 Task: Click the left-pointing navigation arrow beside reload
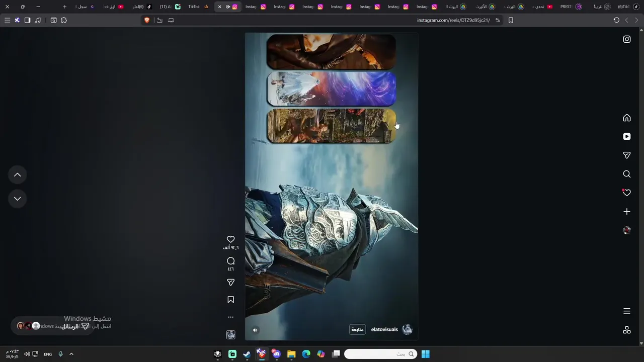tap(626, 20)
